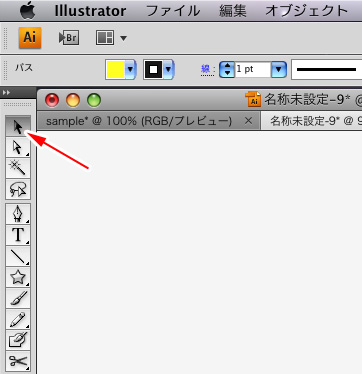Click the arrange documents layout icon
The height and width of the screenshot is (374, 362).
105,38
